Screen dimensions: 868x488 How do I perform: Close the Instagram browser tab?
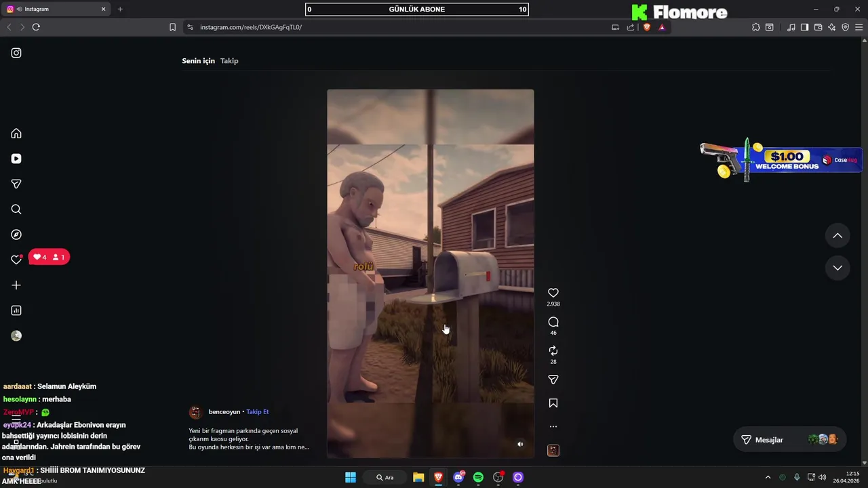104,9
